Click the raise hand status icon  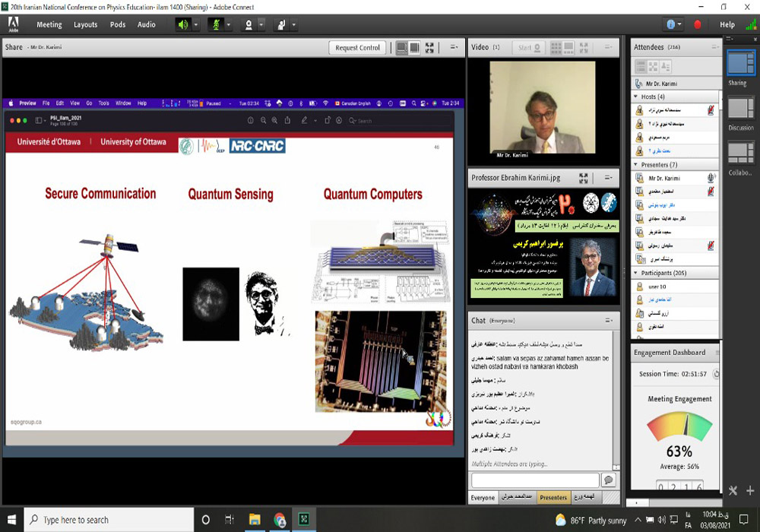pyautogui.click(x=281, y=24)
